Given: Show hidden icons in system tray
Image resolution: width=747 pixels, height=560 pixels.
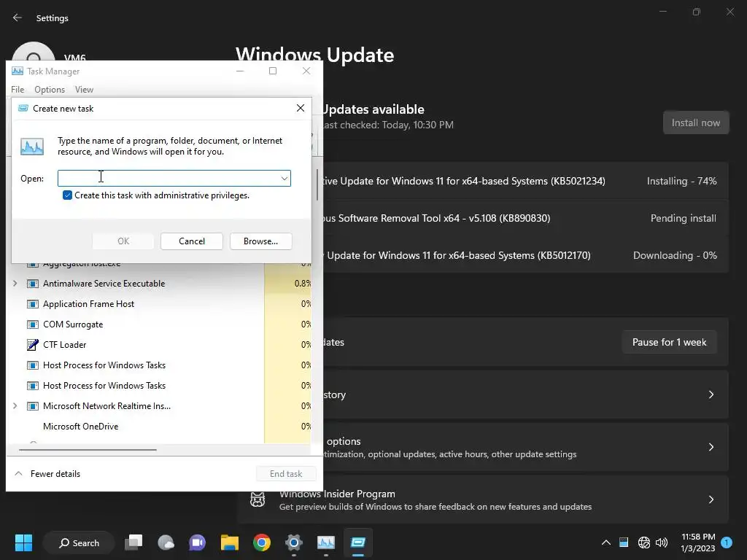Looking at the screenshot, I should (606, 542).
